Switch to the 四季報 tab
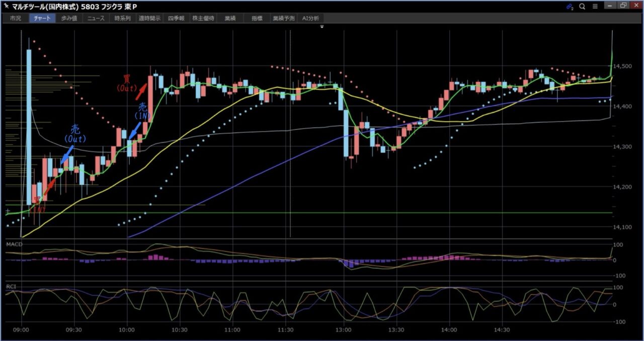Screen dimensions: 644x341 pos(177,18)
